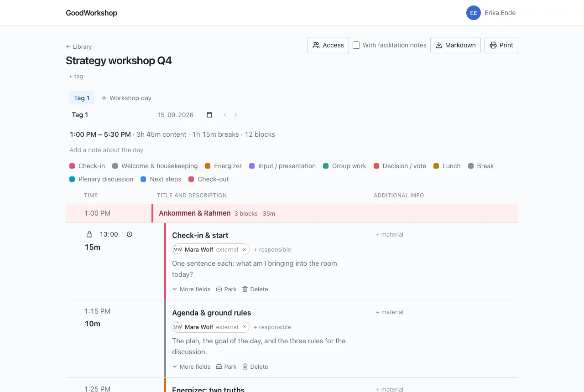The height and width of the screenshot is (392, 584).
Task: Enable With facilitation notes checkbox
Action: 356,45
